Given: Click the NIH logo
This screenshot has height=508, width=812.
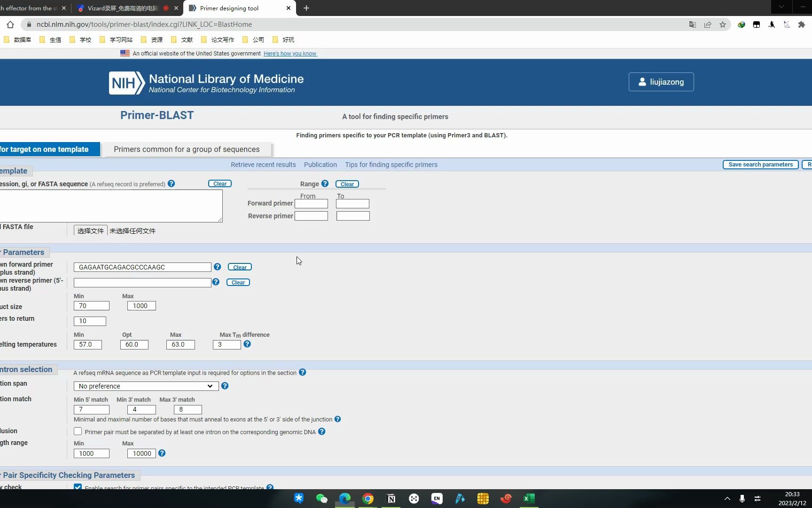Looking at the screenshot, I should pyautogui.click(x=127, y=83).
